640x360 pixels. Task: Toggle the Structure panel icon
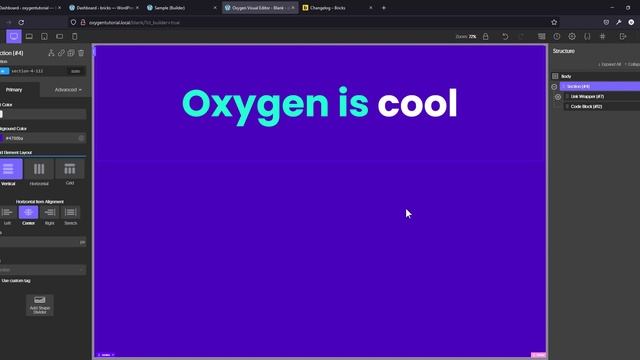[542, 37]
